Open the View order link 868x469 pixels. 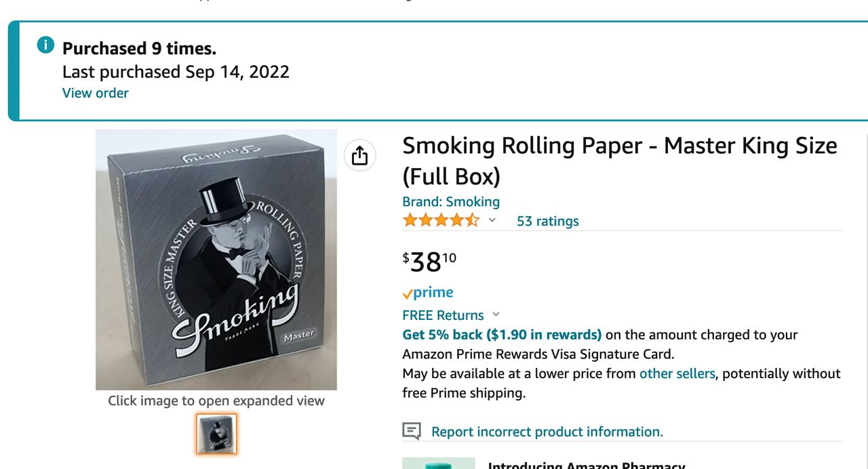coord(95,93)
